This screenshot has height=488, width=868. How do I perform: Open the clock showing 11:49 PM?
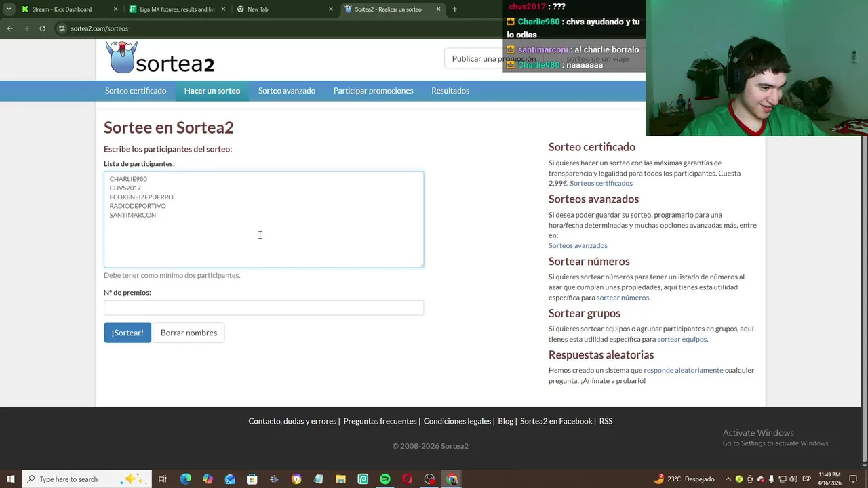click(829, 479)
